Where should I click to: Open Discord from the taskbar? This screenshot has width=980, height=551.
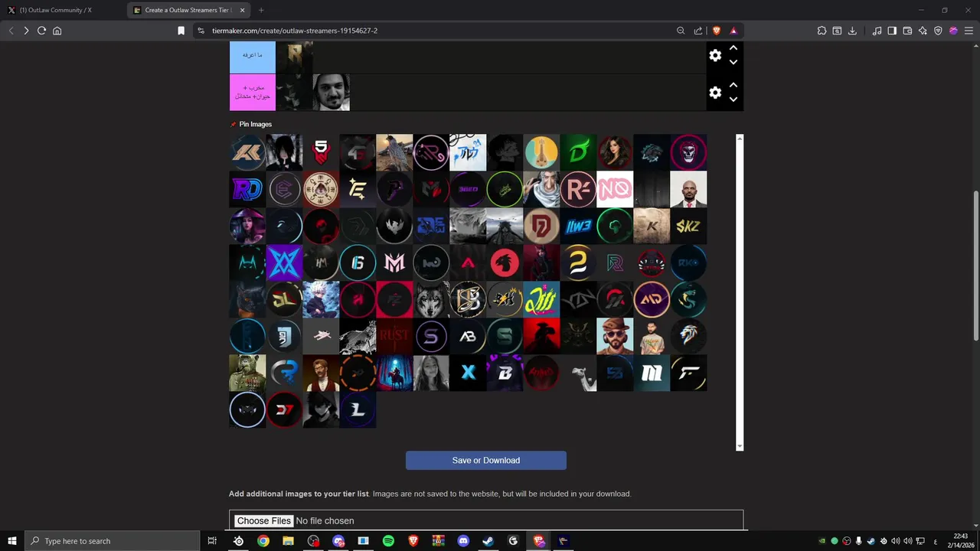click(463, 541)
